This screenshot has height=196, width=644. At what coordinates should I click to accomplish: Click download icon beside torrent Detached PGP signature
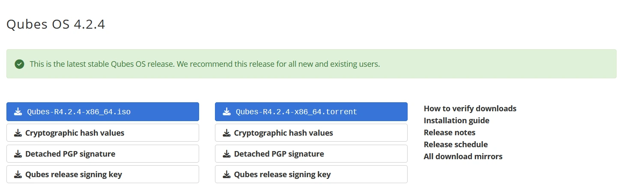[x=227, y=154]
